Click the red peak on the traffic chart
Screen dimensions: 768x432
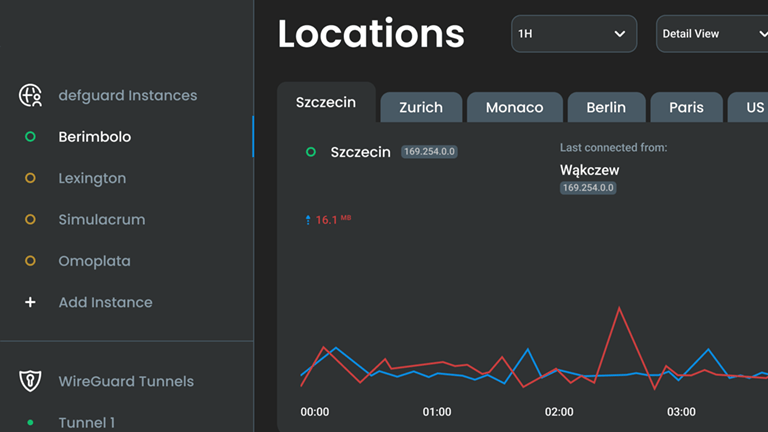pyautogui.click(x=621, y=309)
